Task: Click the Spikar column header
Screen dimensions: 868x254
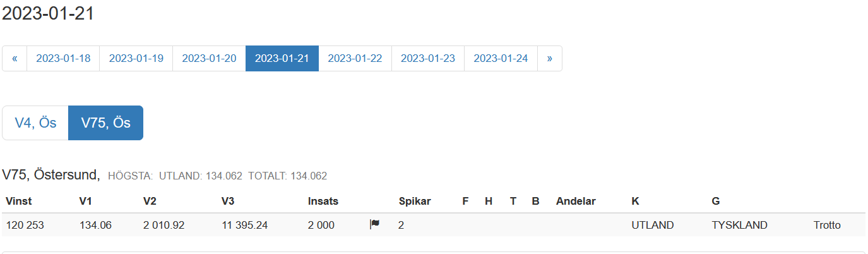Action: tap(415, 202)
